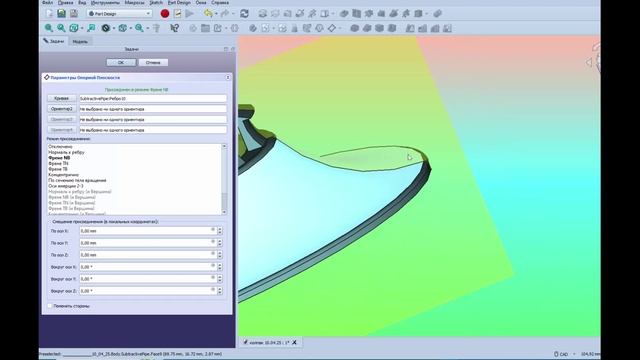This screenshot has height=360, width=640.
Task: Open the draw style dropdown arrow
Action: 82,28
